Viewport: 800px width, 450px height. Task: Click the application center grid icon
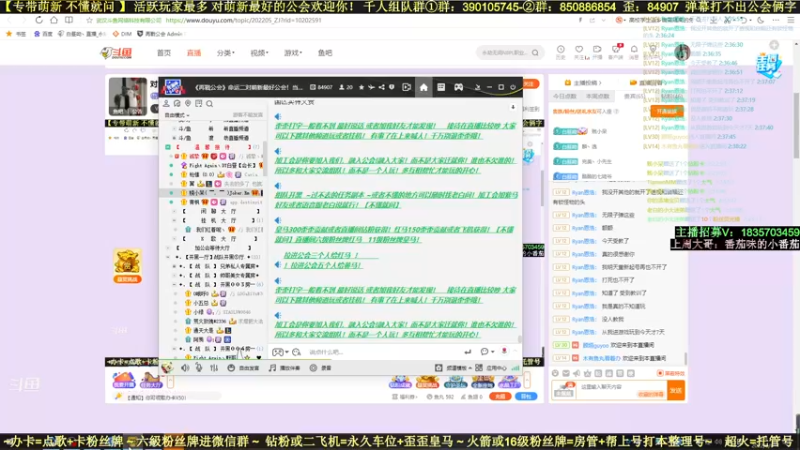coord(479,368)
